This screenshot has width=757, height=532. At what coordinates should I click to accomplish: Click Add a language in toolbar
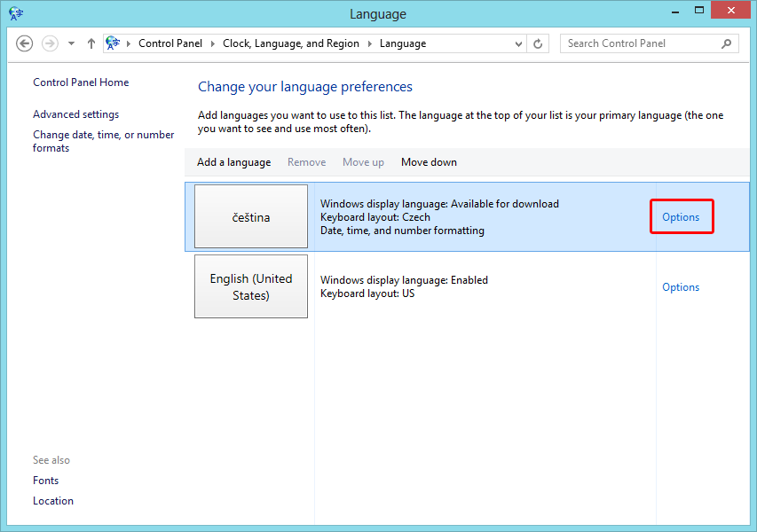click(x=233, y=162)
